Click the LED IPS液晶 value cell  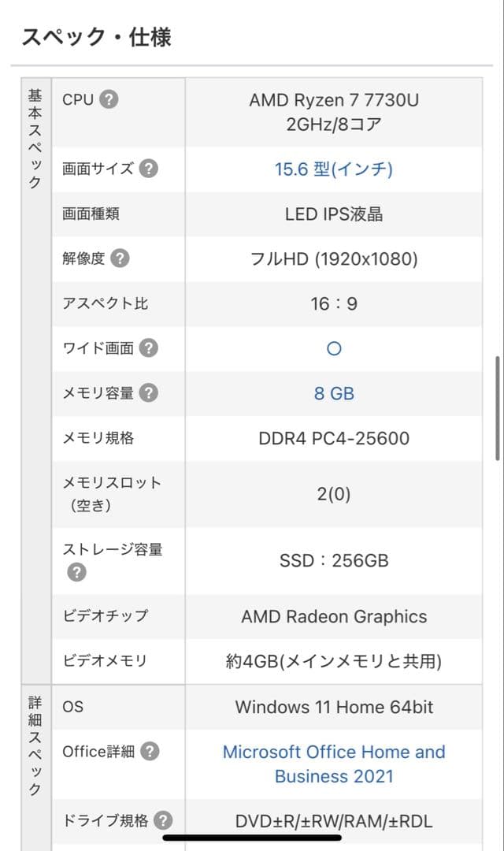[x=334, y=213]
